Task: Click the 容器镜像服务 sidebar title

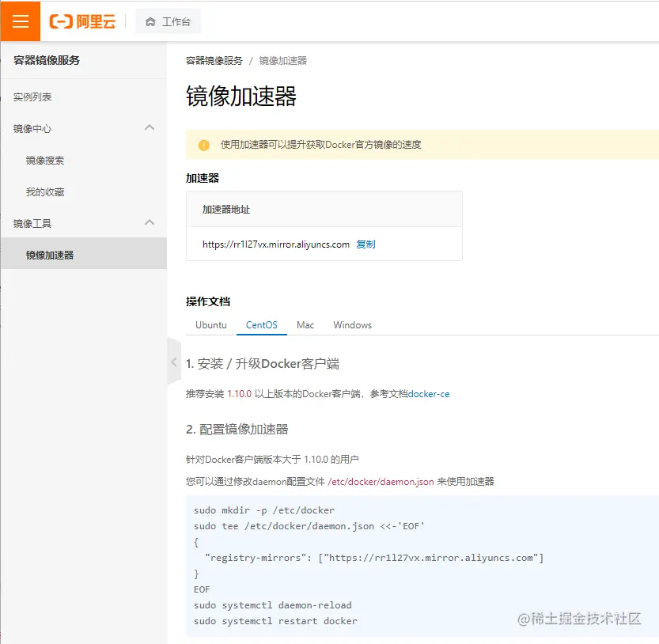Action: [x=47, y=60]
